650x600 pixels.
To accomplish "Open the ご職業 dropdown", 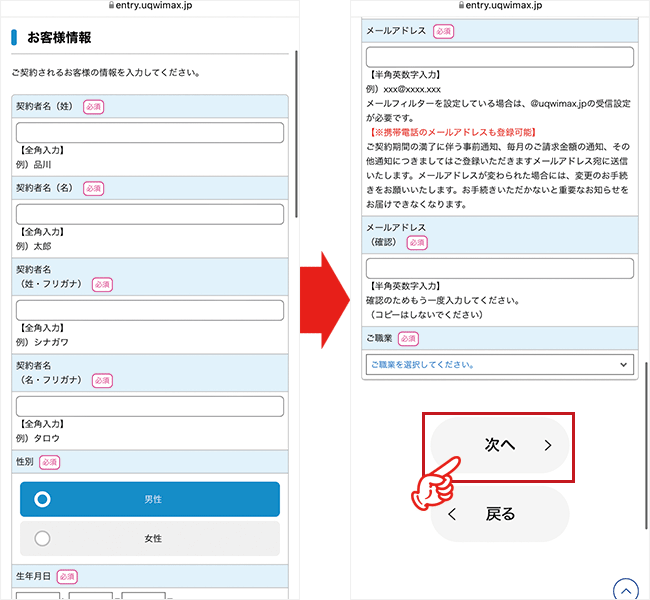I will pos(500,364).
